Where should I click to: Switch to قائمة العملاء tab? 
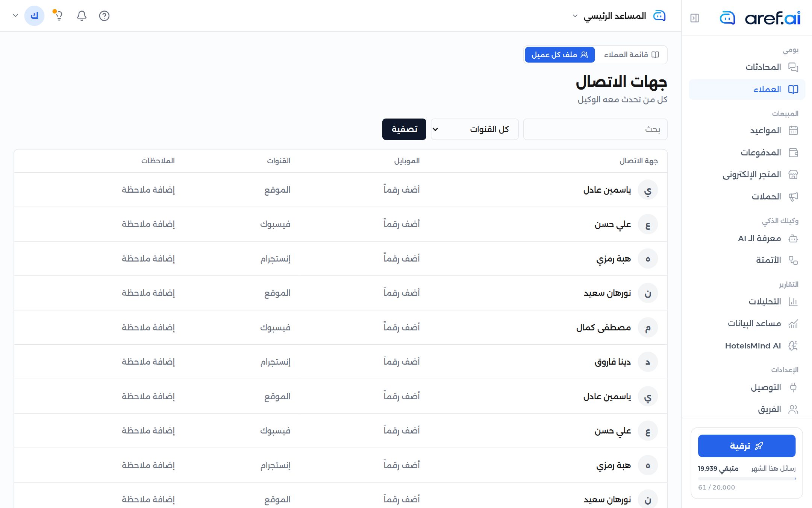point(631,55)
